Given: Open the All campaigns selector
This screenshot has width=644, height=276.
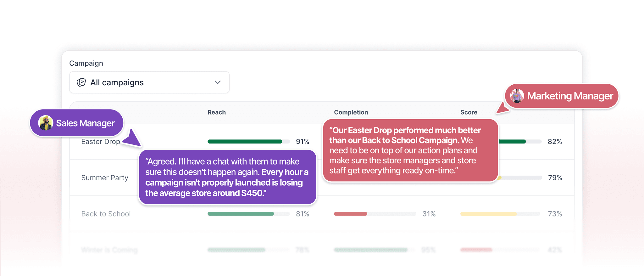Looking at the screenshot, I should tap(149, 82).
